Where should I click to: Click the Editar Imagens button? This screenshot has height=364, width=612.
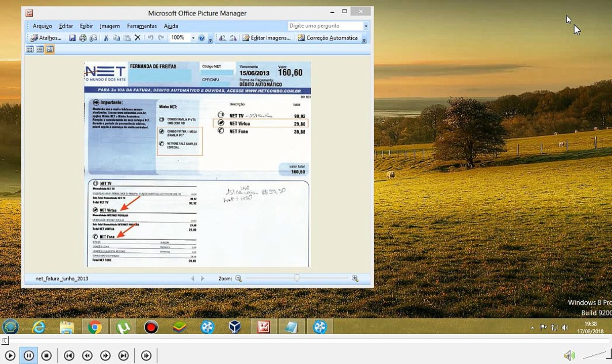pyautogui.click(x=266, y=38)
